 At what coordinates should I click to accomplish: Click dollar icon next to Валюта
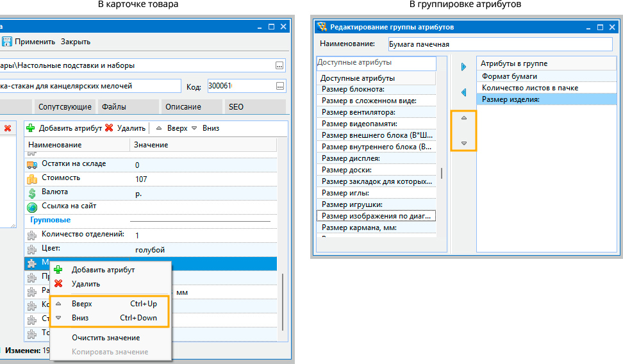point(32,193)
